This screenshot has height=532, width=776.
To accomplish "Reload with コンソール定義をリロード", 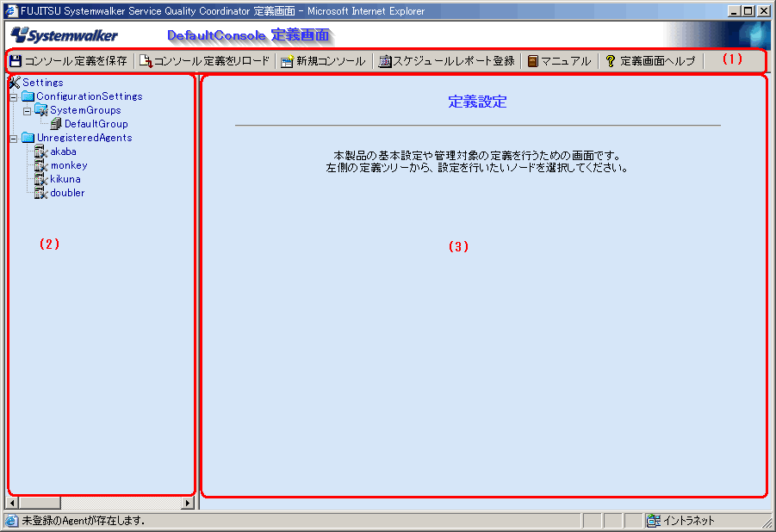I will point(212,61).
